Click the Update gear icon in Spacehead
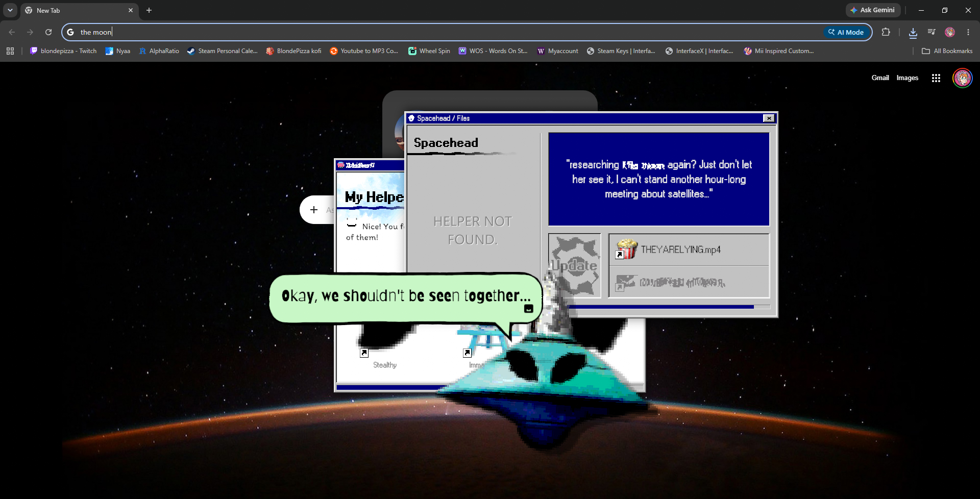The height and width of the screenshot is (499, 980). click(575, 265)
